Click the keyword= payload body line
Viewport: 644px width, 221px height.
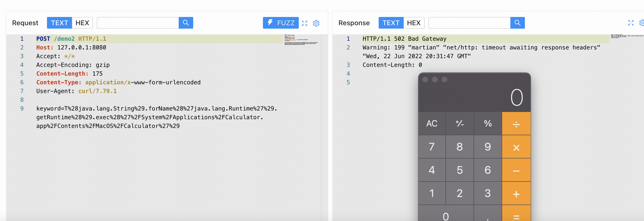click(x=157, y=117)
